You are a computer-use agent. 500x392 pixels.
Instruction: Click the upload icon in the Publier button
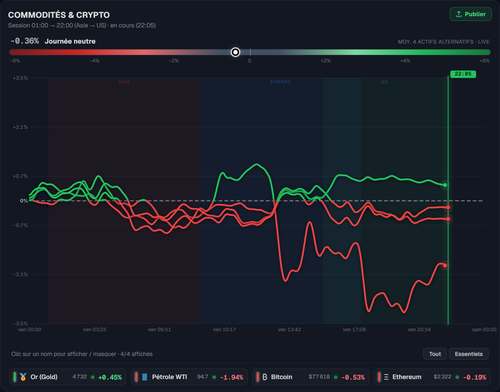point(459,14)
